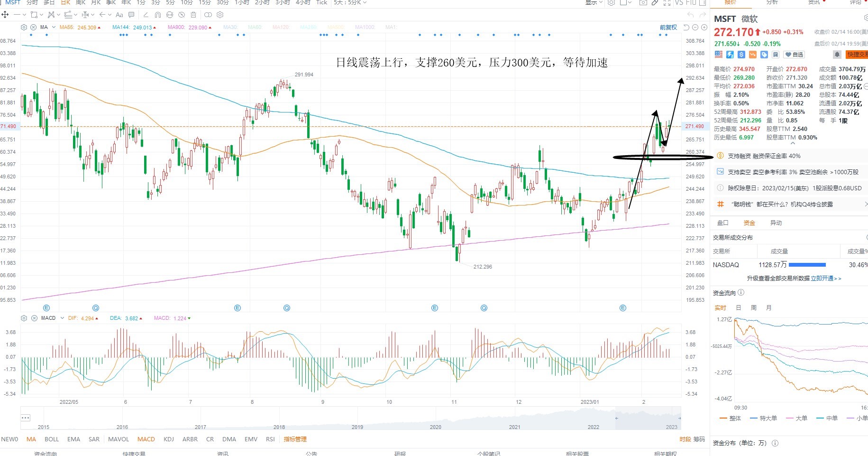Click the linked-circles tool icon

click(208, 15)
